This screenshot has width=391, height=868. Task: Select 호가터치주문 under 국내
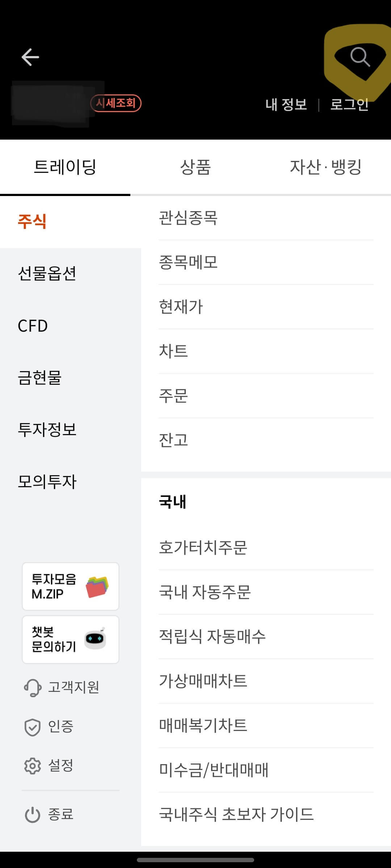(x=203, y=548)
